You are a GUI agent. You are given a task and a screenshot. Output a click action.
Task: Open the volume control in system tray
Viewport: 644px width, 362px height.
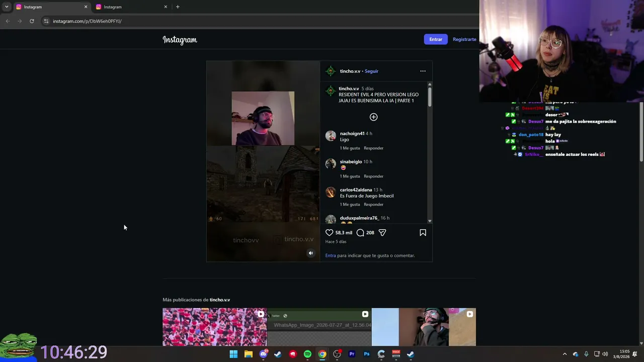click(x=605, y=354)
